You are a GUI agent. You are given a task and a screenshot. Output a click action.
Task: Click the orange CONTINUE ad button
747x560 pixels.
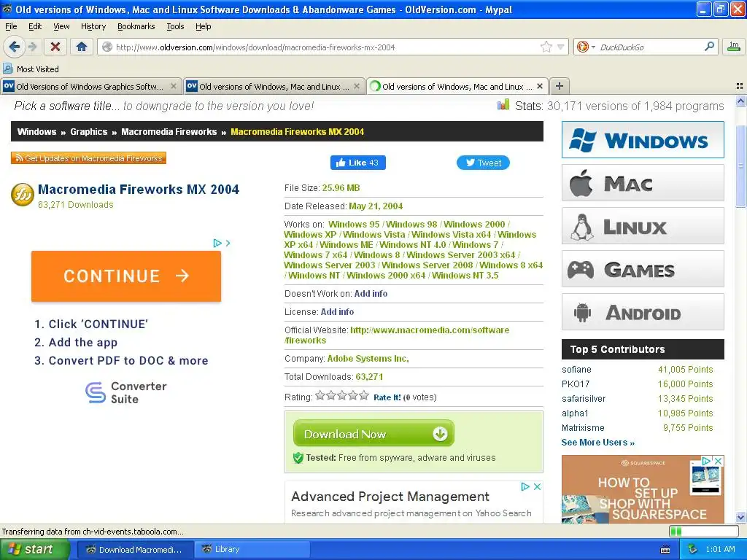pyautogui.click(x=126, y=276)
